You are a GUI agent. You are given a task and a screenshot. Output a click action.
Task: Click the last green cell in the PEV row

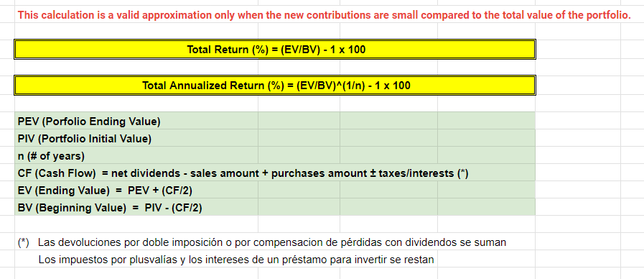point(486,122)
